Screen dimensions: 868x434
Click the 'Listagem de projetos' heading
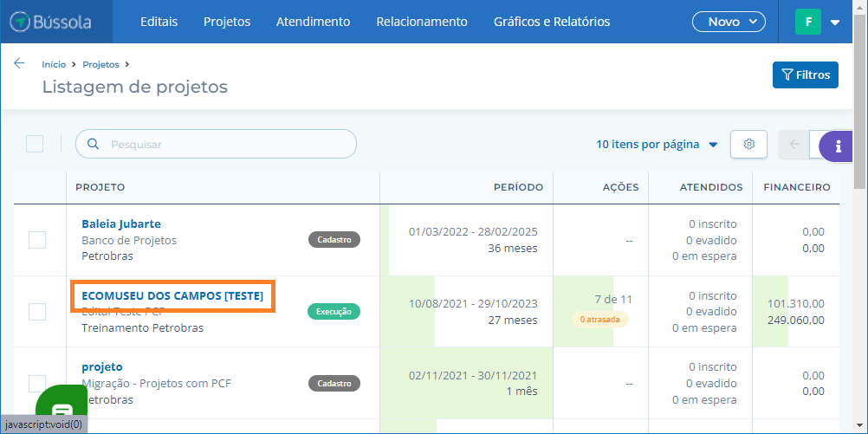click(135, 87)
